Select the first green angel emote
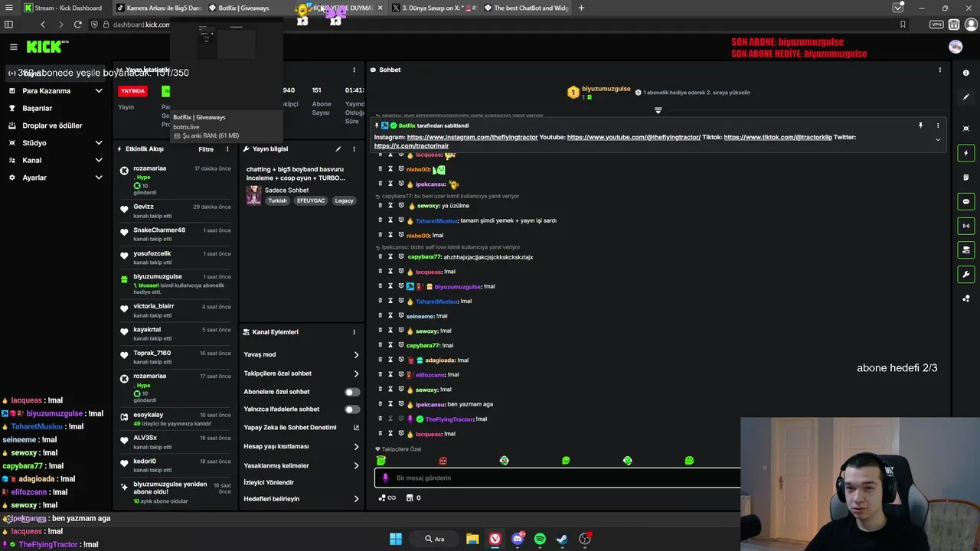The height and width of the screenshot is (551, 980). (x=381, y=461)
